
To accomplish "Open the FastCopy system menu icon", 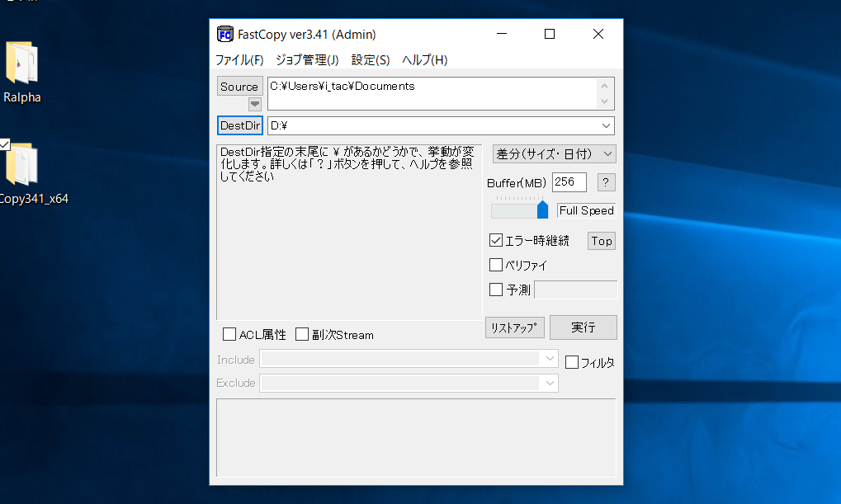I will [x=224, y=34].
